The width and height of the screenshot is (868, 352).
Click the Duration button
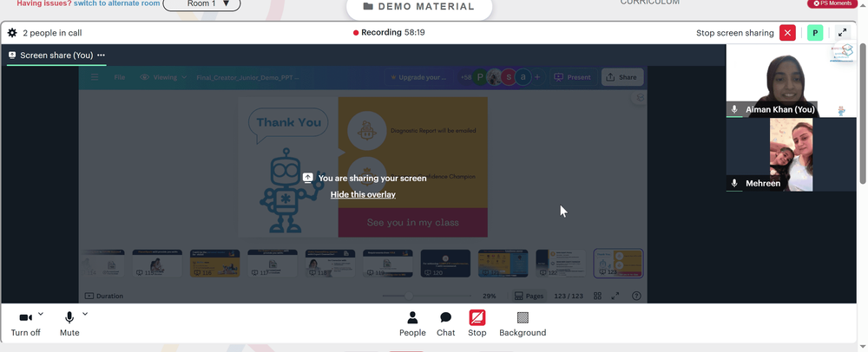click(x=104, y=296)
